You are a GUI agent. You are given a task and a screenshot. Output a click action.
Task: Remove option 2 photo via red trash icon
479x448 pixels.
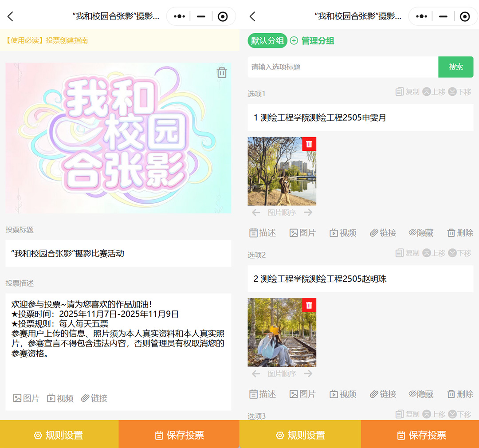(x=309, y=305)
